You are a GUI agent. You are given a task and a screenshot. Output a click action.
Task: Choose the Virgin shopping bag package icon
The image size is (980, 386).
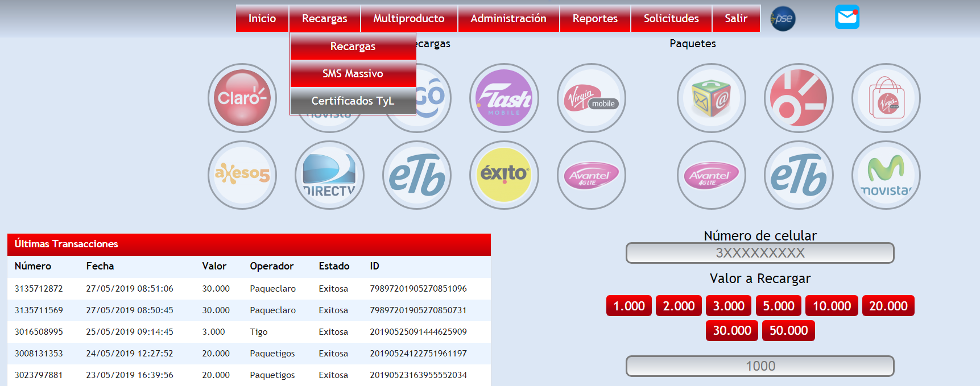tap(886, 98)
